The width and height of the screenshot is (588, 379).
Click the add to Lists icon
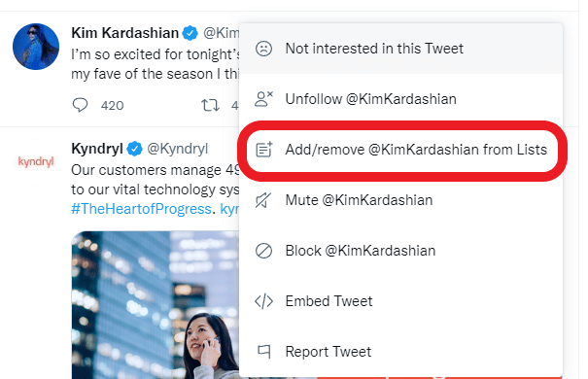coord(264,150)
